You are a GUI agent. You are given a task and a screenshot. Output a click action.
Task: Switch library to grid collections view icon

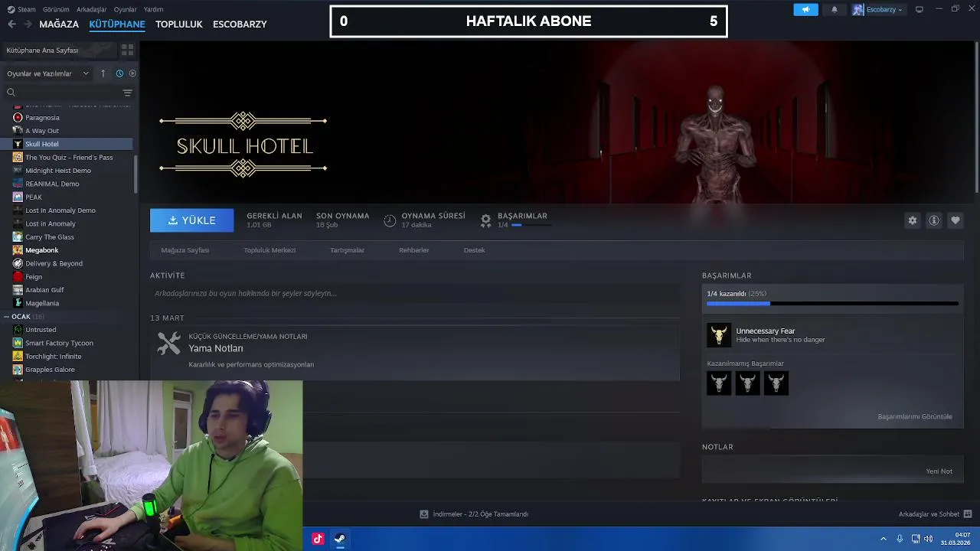coord(127,50)
